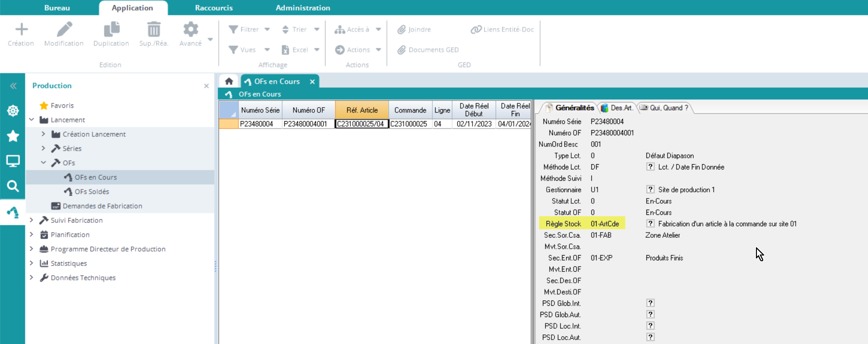Open the search magnifier in sidebar

[x=13, y=186]
